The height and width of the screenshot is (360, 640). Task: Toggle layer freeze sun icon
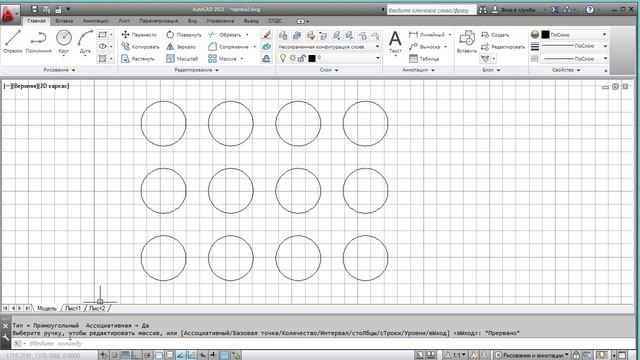[292, 58]
